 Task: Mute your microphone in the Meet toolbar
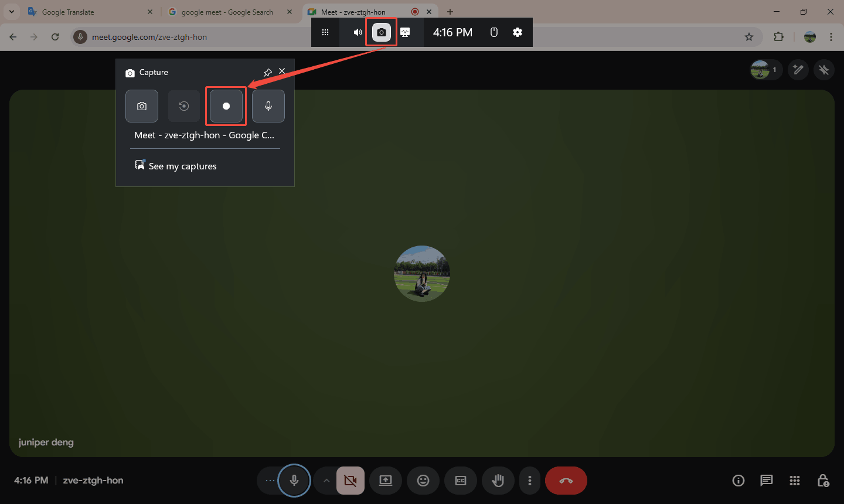pyautogui.click(x=294, y=480)
